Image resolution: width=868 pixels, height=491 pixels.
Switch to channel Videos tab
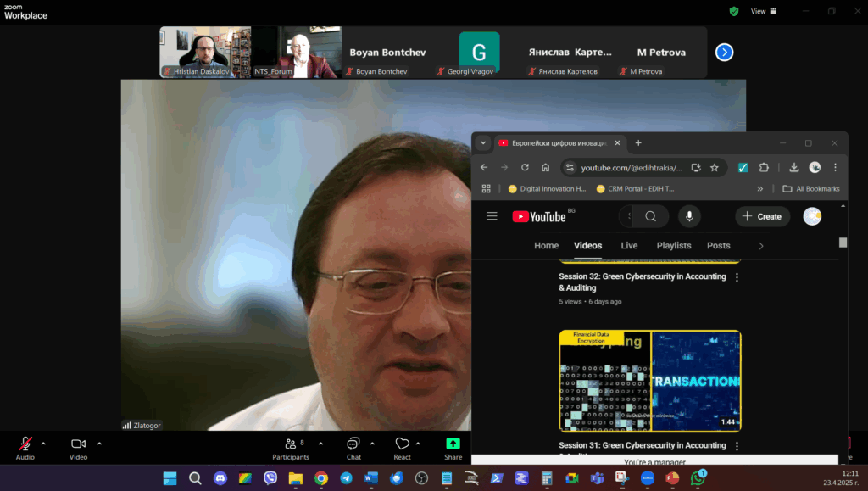[x=588, y=246]
